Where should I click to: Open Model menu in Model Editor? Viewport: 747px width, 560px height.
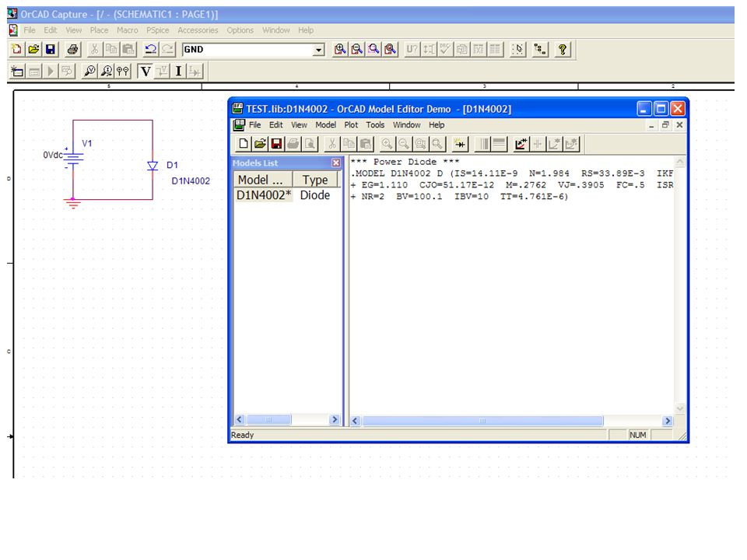coord(325,124)
